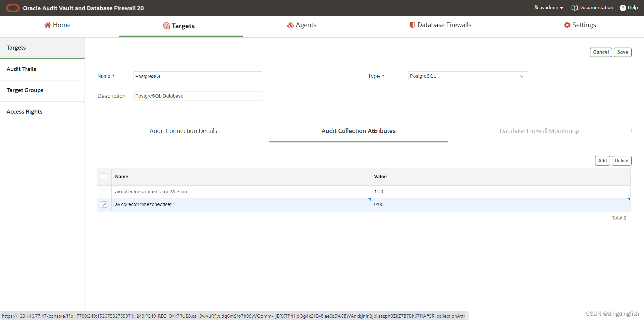Click the value cell 11.0

click(500, 192)
